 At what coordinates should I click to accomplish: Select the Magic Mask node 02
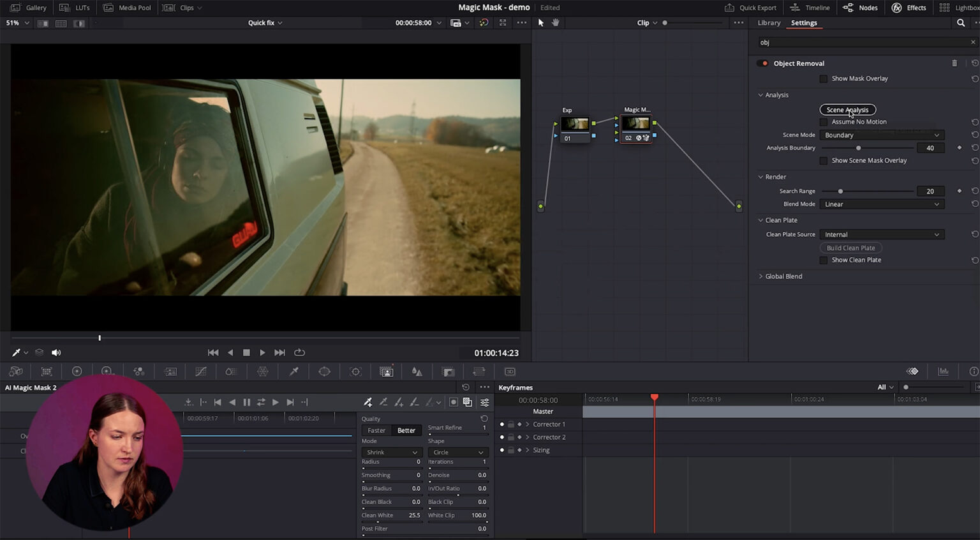tap(635, 129)
